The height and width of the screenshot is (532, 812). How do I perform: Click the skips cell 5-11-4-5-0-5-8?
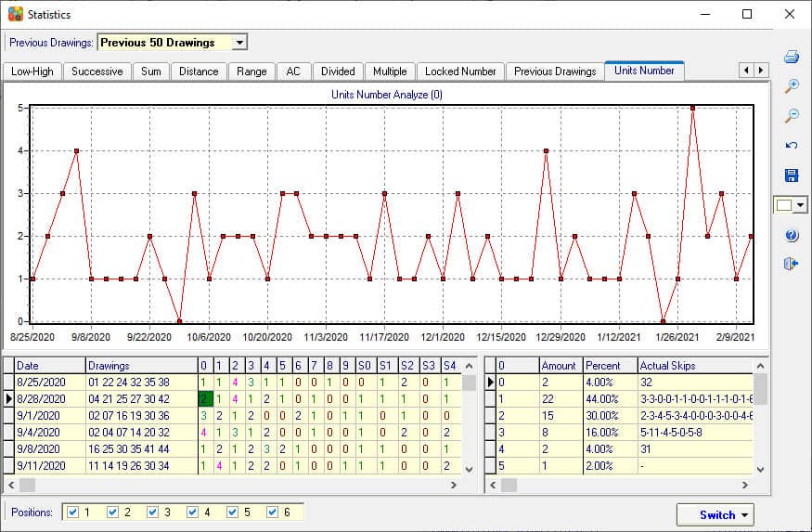click(x=694, y=432)
